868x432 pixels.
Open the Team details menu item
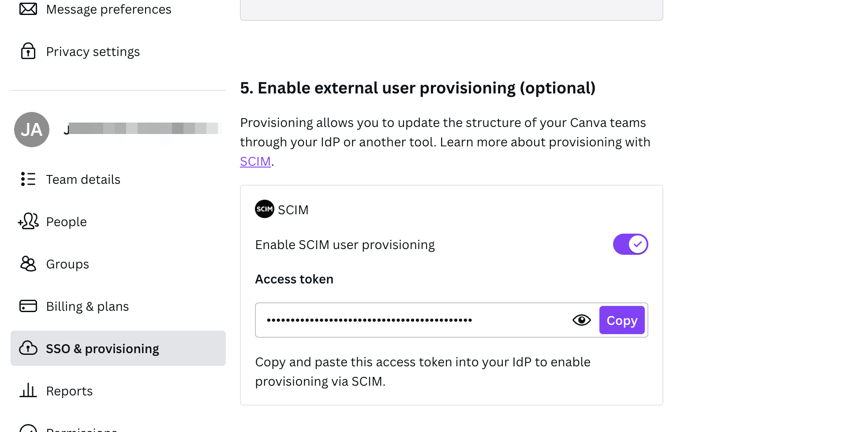83,179
